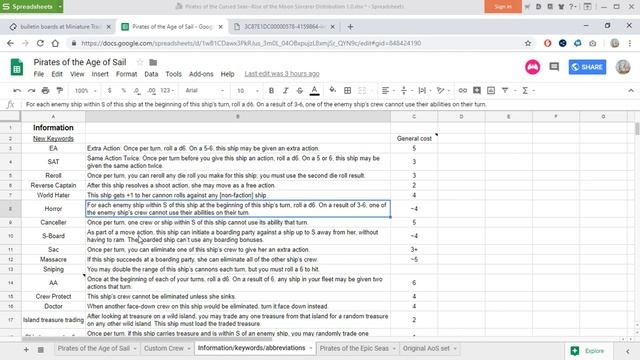Increase decimal places
The width and height of the screenshot is (640, 360).
click(x=151, y=91)
